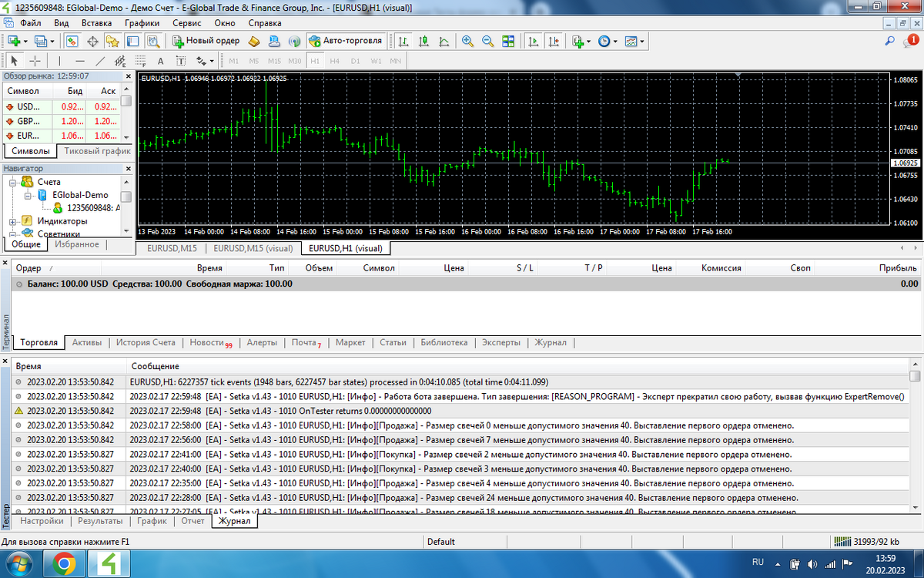Select the arrow cursor tool
Viewport: 924px width, 578px height.
(14, 61)
